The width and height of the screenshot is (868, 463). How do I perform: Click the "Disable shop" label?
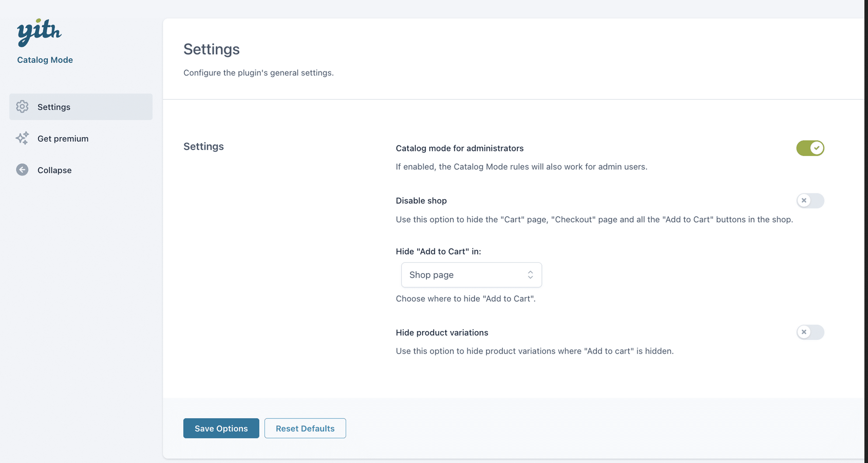[x=421, y=201]
